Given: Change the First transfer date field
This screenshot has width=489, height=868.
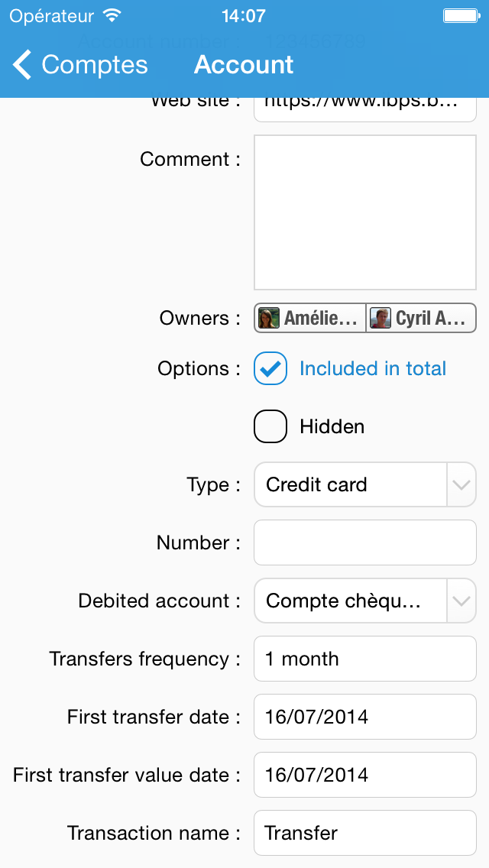Looking at the screenshot, I should [365, 717].
